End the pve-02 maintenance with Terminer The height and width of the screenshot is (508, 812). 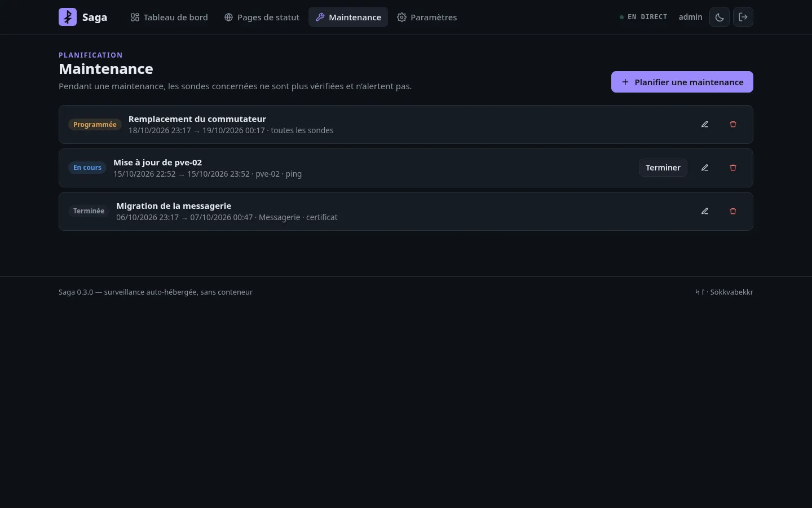[x=663, y=168]
